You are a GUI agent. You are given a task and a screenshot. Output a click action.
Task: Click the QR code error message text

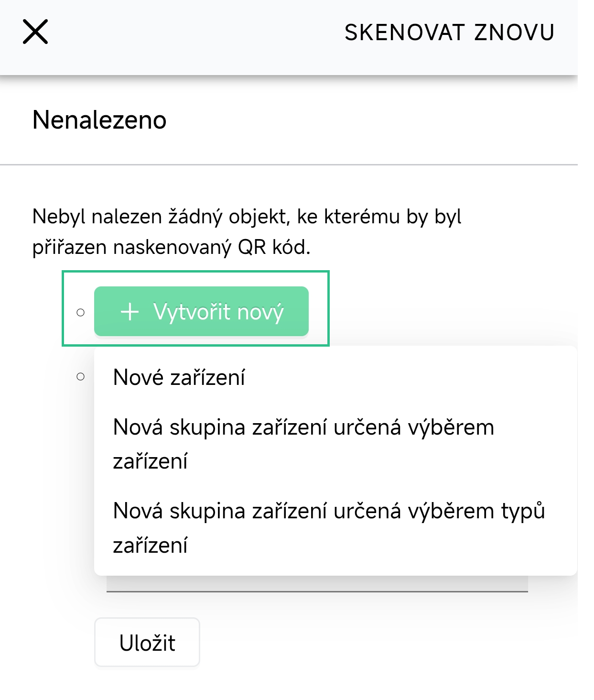[246, 231]
